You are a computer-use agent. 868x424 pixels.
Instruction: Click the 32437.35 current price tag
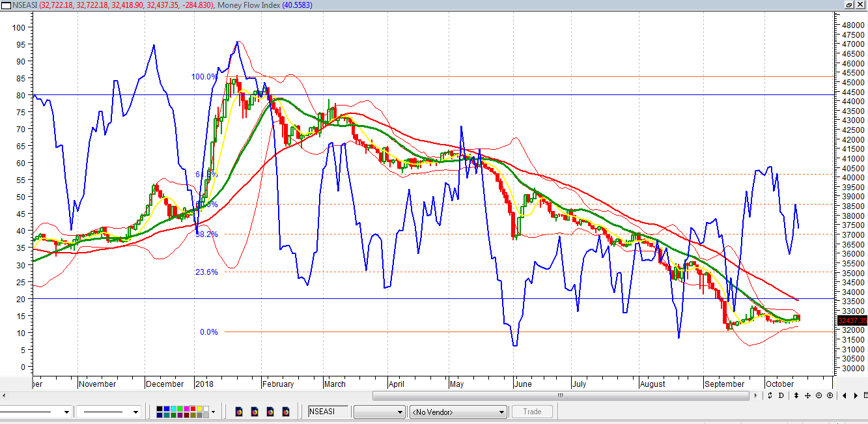pyautogui.click(x=852, y=320)
